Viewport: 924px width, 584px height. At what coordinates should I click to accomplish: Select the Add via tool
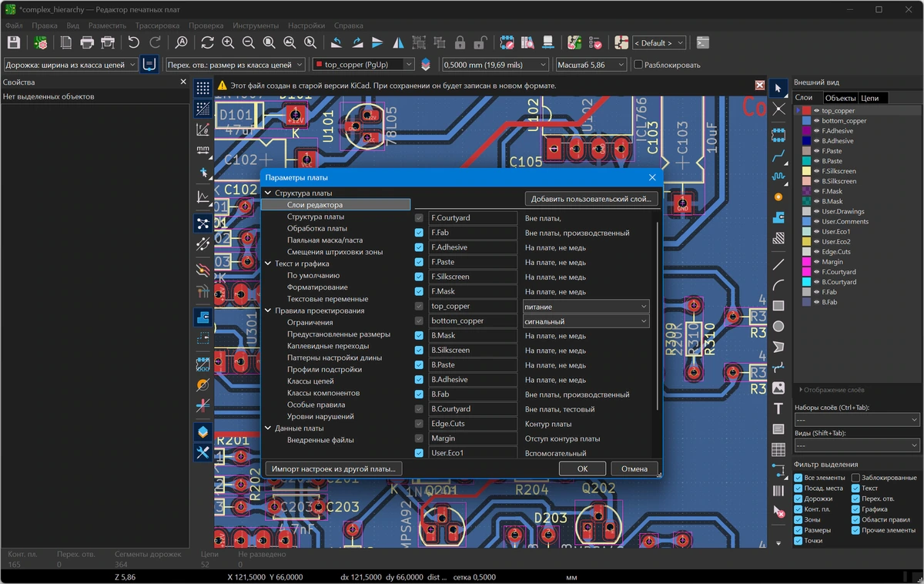[x=778, y=197]
